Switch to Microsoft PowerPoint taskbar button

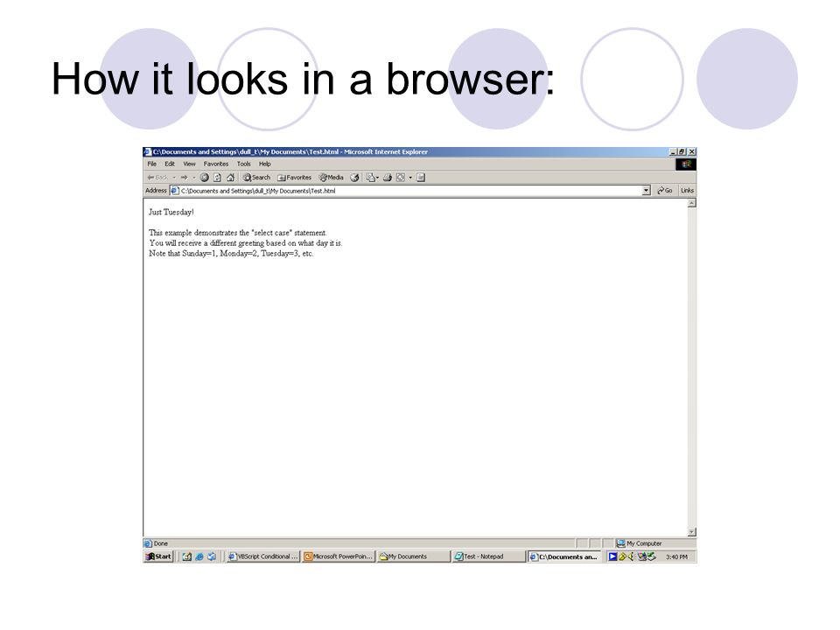coord(339,556)
